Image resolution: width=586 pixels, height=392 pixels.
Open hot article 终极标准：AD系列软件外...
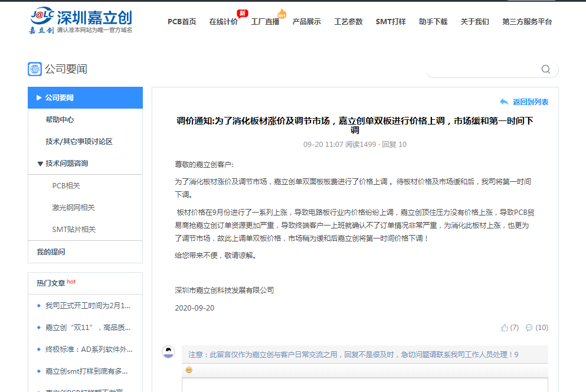click(89, 349)
